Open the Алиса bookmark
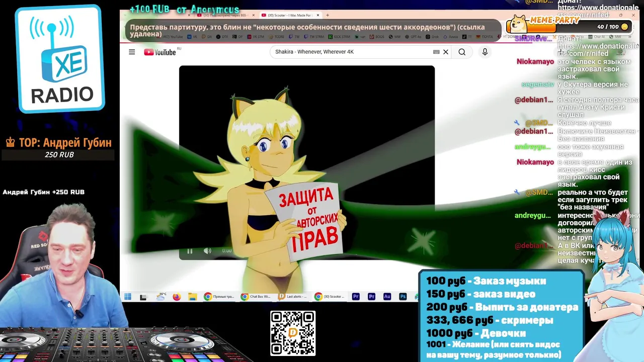Image resolution: width=644 pixels, height=362 pixels. [451, 36]
